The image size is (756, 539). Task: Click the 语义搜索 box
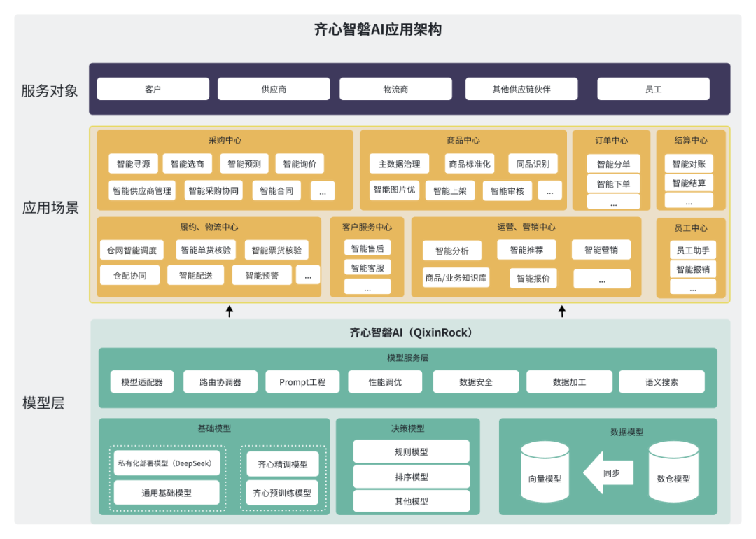click(661, 381)
